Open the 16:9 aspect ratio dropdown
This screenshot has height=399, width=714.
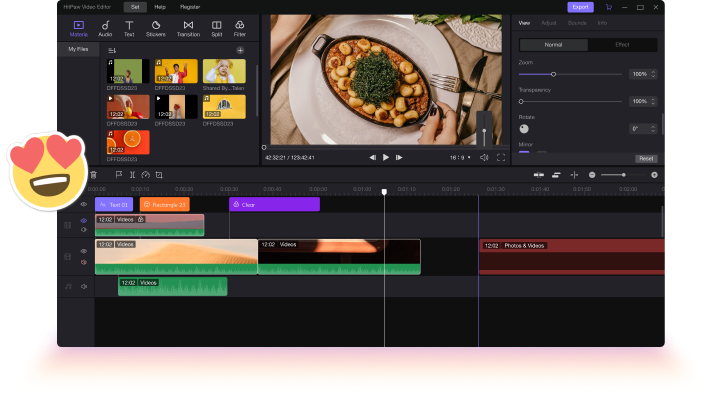pyautogui.click(x=460, y=157)
